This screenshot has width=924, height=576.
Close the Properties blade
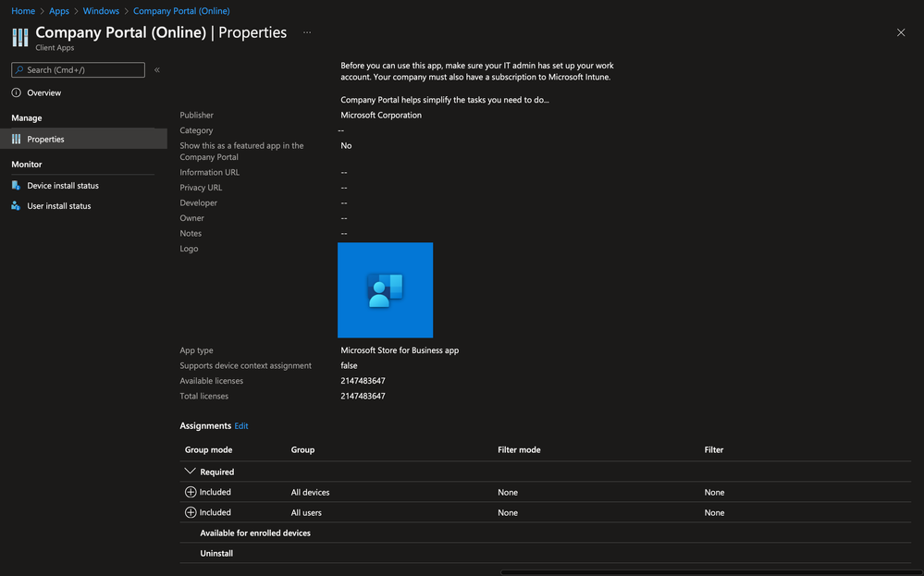click(x=901, y=32)
